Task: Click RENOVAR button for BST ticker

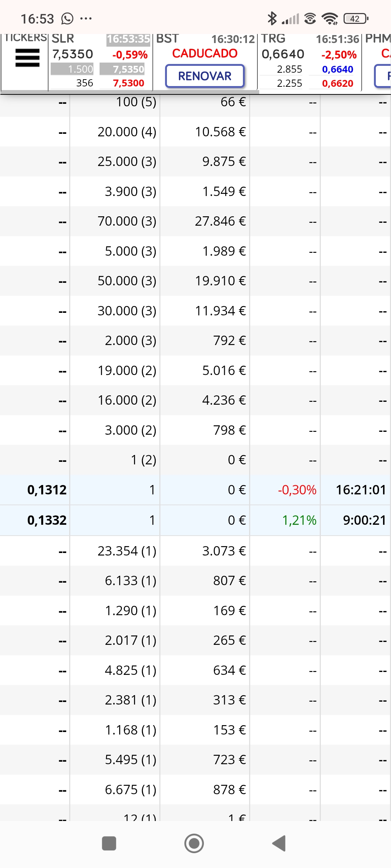Action: pyautogui.click(x=205, y=76)
